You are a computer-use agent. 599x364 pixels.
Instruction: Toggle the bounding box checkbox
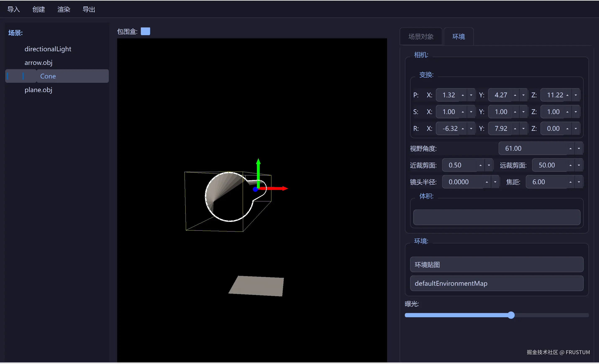pyautogui.click(x=145, y=31)
